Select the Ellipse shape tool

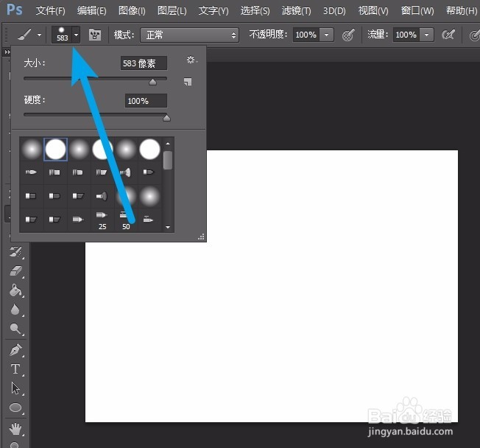tap(15, 408)
